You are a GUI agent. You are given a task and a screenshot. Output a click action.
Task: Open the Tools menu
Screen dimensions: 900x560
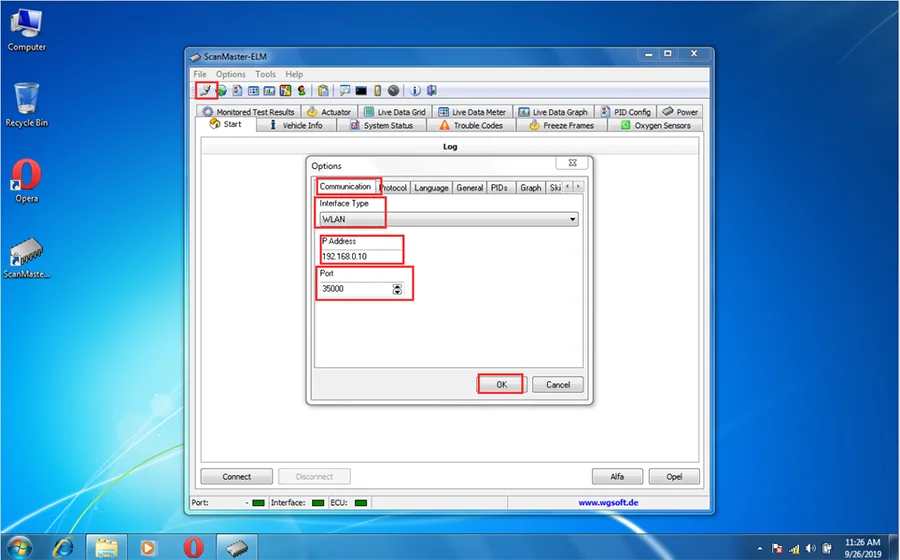pos(265,74)
